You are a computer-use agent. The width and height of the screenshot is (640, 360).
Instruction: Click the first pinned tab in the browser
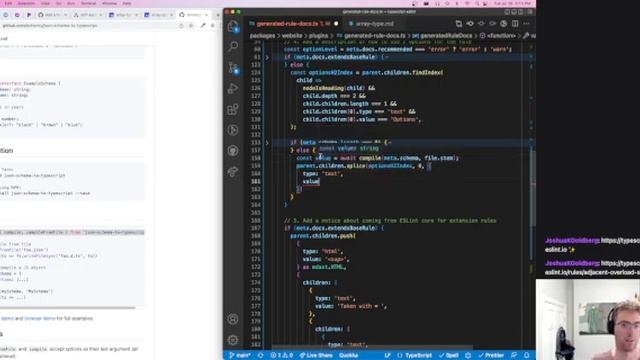pos(6,15)
